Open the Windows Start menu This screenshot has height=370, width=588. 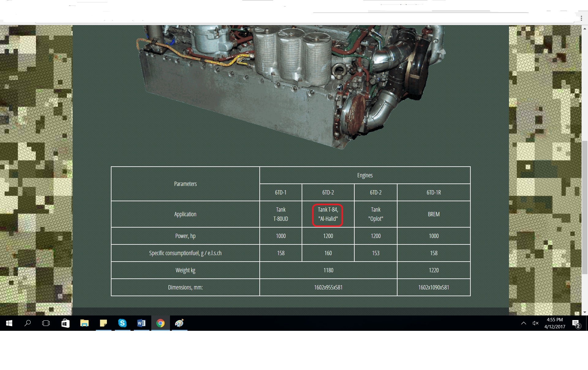click(x=9, y=323)
